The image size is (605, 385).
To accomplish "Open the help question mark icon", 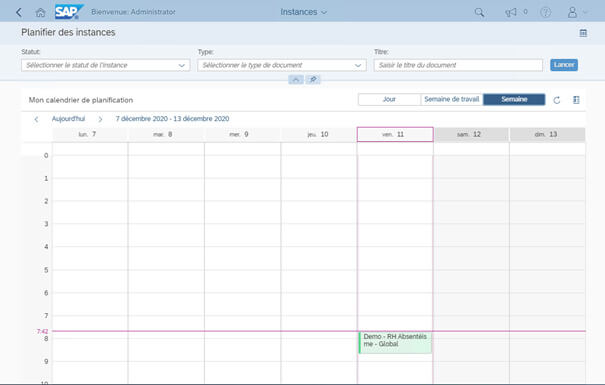I will (546, 12).
